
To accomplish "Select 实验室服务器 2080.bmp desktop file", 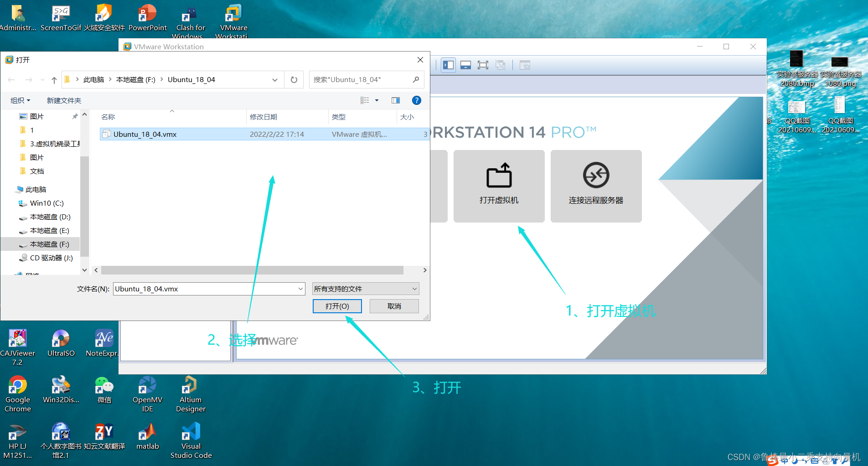I will 797,68.
